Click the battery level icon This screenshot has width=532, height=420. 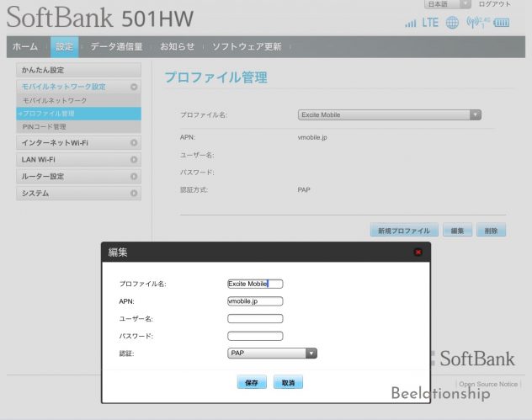(502, 23)
